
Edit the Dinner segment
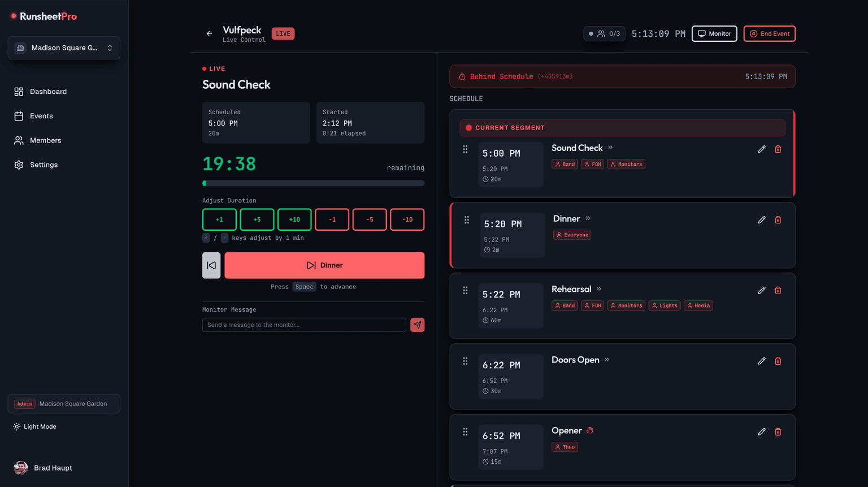(x=762, y=220)
